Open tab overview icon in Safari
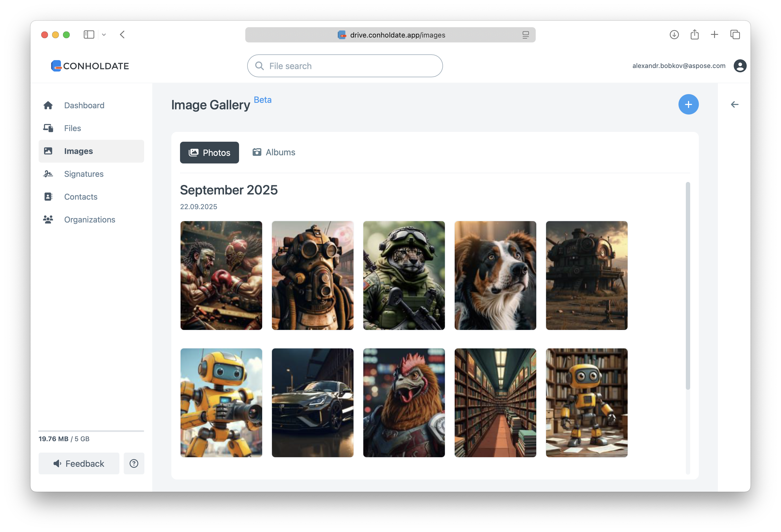This screenshot has width=781, height=532. (x=735, y=35)
